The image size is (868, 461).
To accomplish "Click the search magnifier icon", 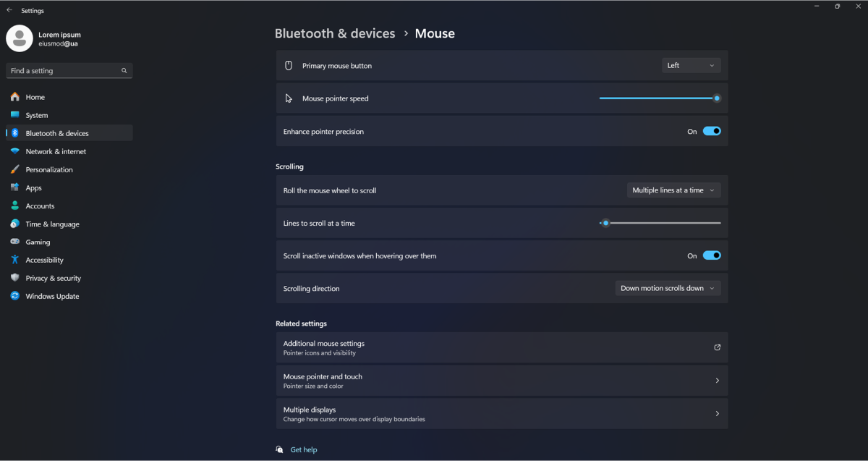I will coord(124,71).
